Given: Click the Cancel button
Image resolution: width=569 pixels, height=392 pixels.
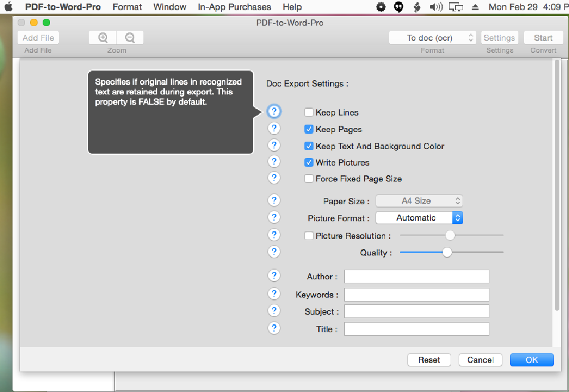Looking at the screenshot, I should [480, 360].
